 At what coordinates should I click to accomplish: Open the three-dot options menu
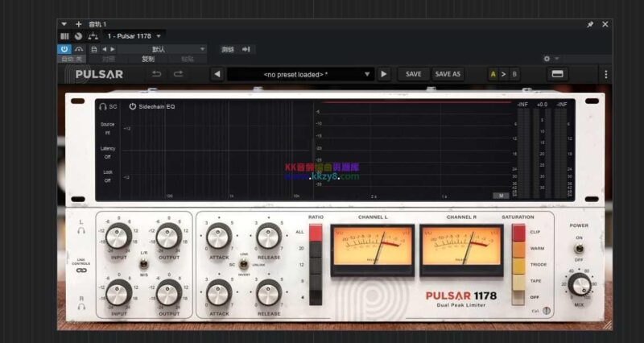point(606,74)
